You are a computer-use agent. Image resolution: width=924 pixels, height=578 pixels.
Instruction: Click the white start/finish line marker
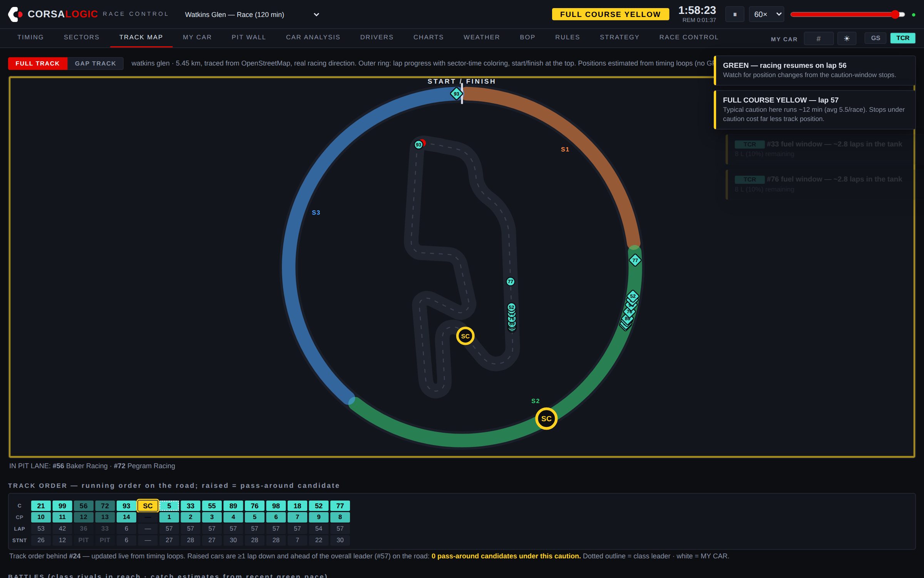[x=462, y=94]
